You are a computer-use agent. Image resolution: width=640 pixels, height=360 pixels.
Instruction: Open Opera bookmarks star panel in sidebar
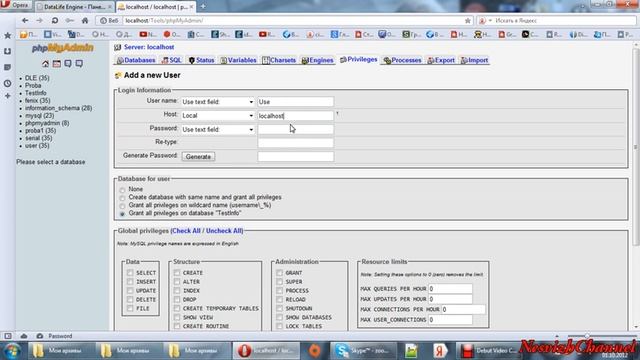[7, 36]
